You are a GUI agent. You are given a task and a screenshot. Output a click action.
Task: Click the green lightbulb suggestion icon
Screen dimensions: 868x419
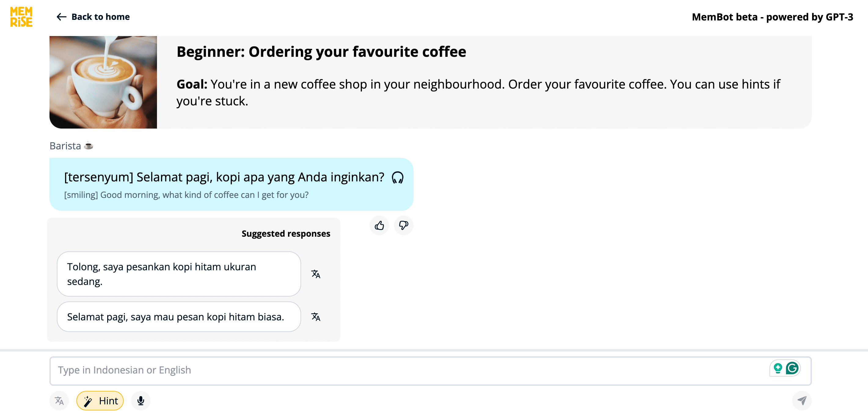778,368
